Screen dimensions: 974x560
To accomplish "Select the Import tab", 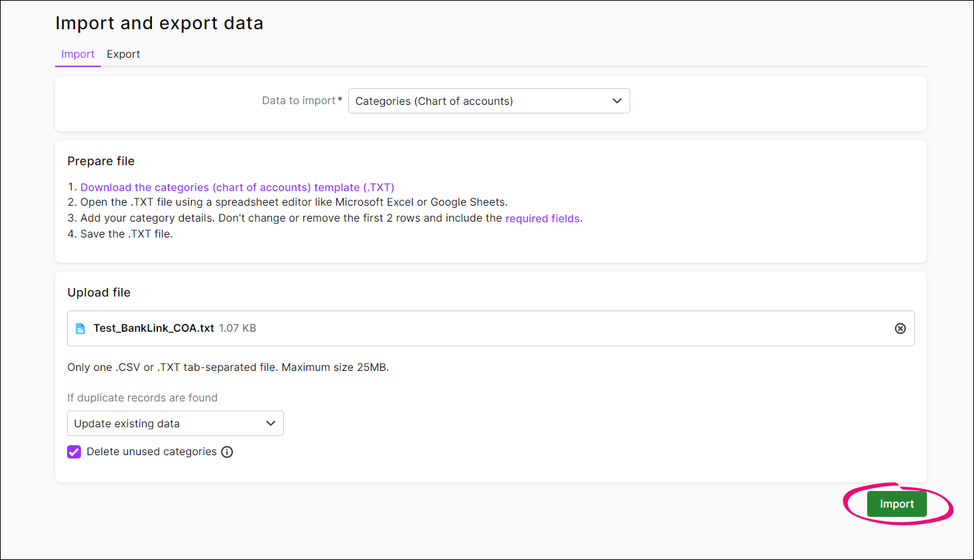I will coord(78,54).
